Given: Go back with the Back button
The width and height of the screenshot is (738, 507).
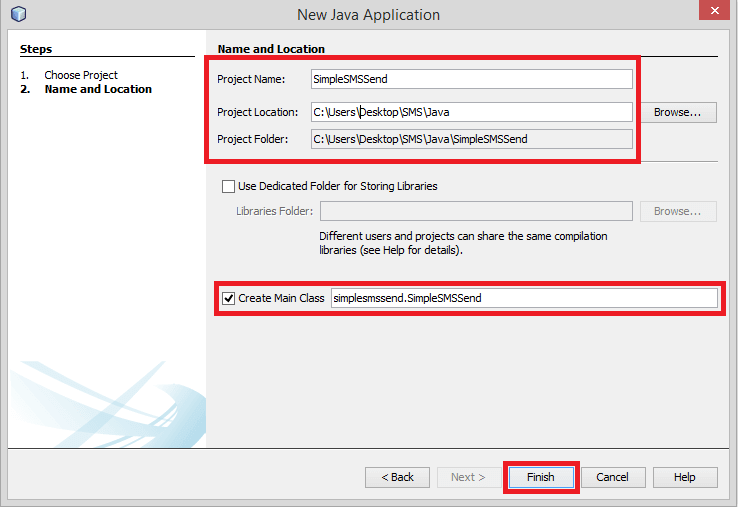Looking at the screenshot, I should click(x=397, y=477).
